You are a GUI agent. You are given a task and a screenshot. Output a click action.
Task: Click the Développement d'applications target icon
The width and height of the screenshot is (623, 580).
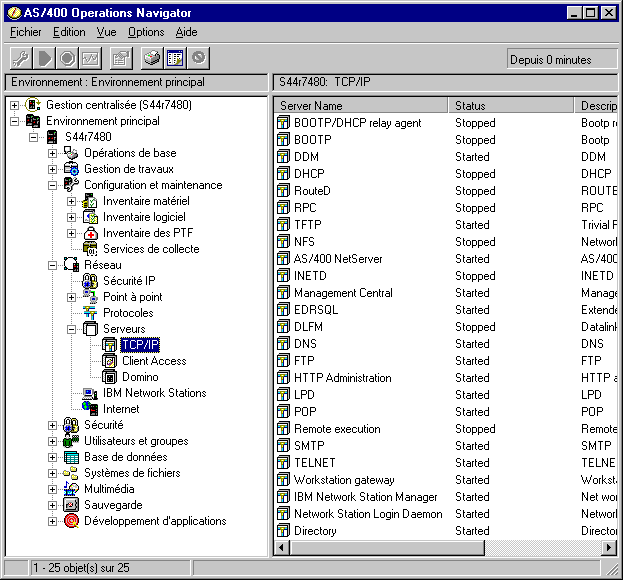click(x=71, y=521)
